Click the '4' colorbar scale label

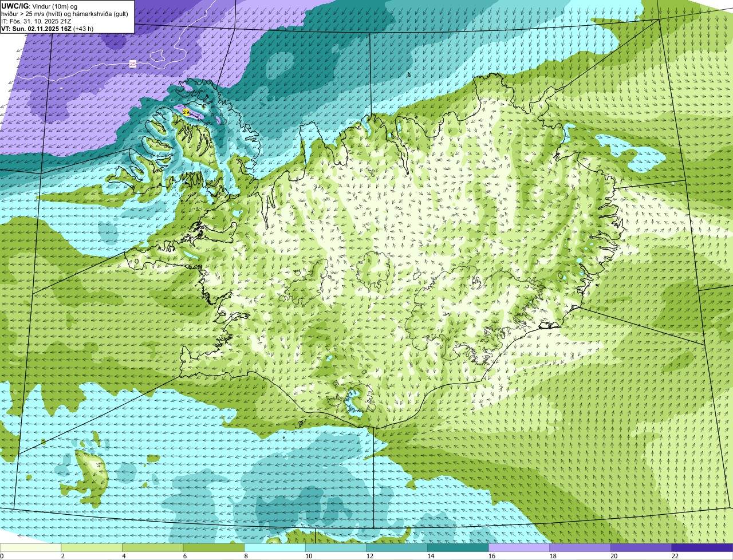[x=124, y=556]
